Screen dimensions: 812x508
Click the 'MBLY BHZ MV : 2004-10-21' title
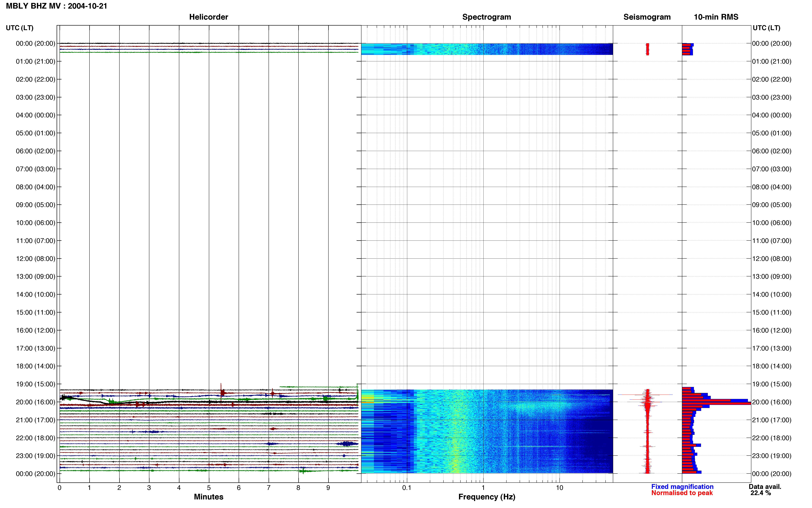[x=56, y=6]
